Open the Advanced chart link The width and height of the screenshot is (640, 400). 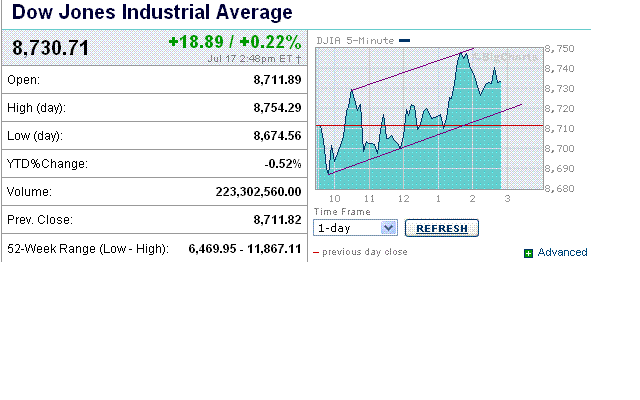(x=562, y=252)
